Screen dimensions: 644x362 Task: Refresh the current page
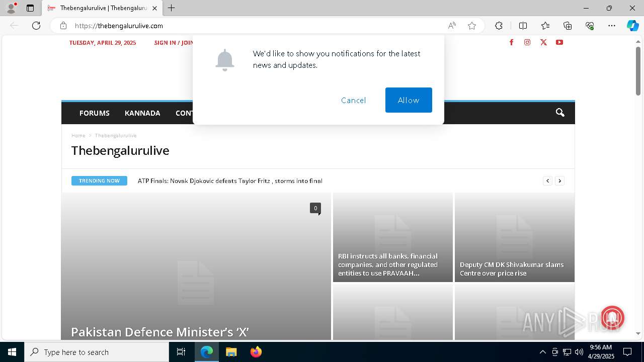click(36, 26)
